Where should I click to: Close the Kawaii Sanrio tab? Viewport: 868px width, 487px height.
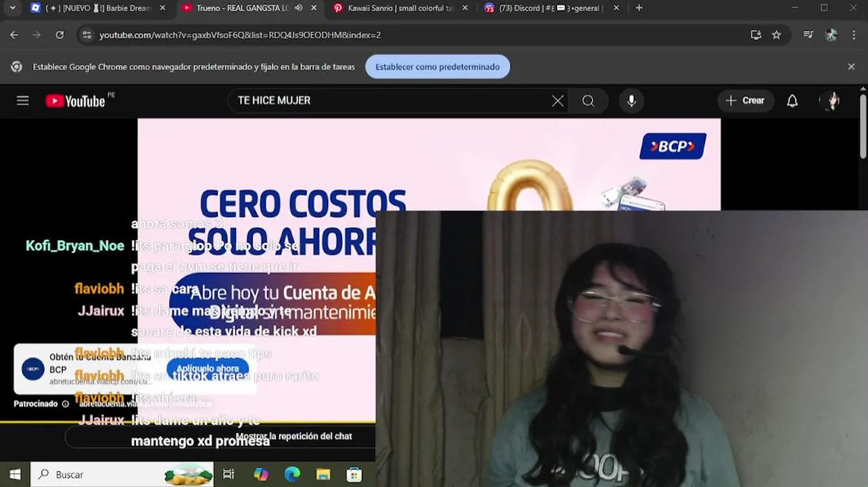465,8
